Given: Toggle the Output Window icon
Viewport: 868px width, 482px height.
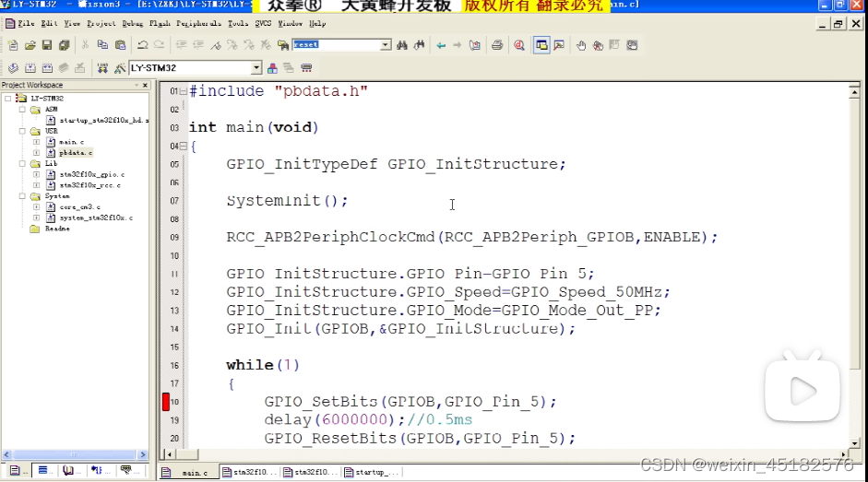Looking at the screenshot, I should [x=559, y=45].
